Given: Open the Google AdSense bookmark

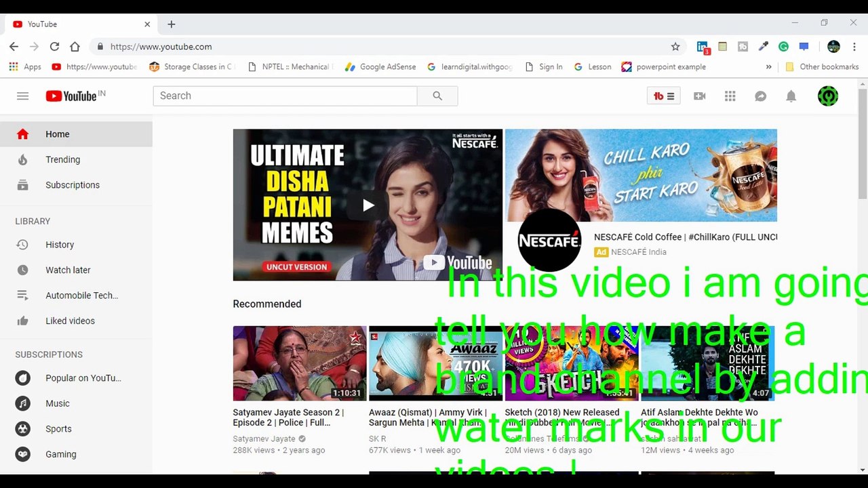Looking at the screenshot, I should pyautogui.click(x=380, y=67).
